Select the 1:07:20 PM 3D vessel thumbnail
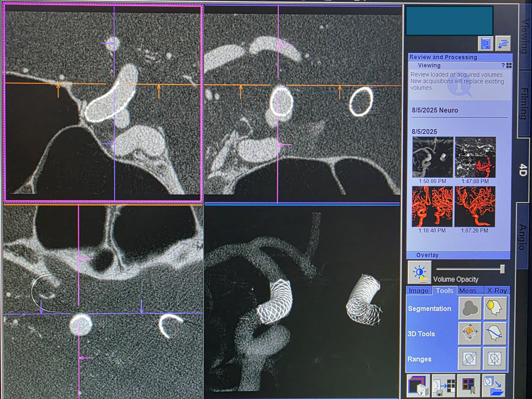This screenshot has height=399, width=532. pyautogui.click(x=475, y=206)
